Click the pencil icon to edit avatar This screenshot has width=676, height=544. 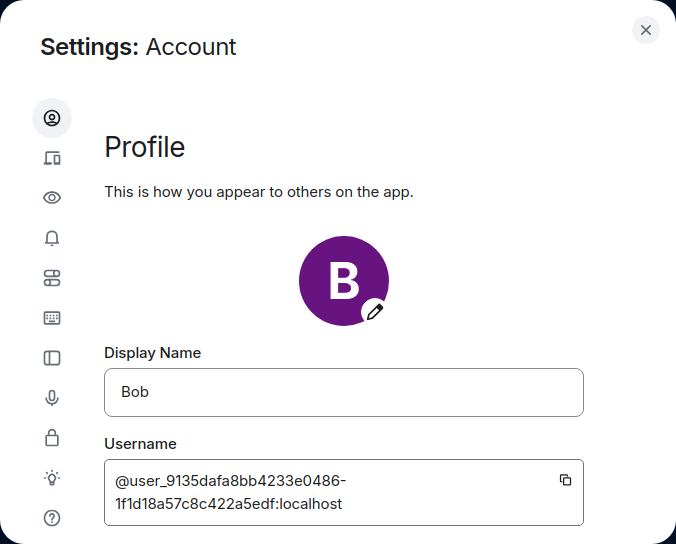pos(375,312)
